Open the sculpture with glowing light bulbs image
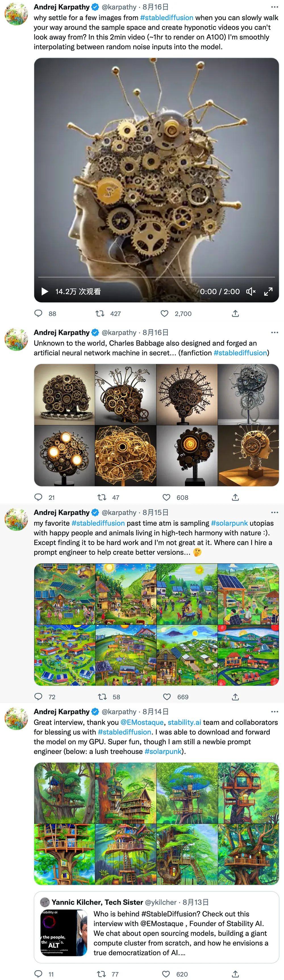The image size is (284, 980). (64, 456)
